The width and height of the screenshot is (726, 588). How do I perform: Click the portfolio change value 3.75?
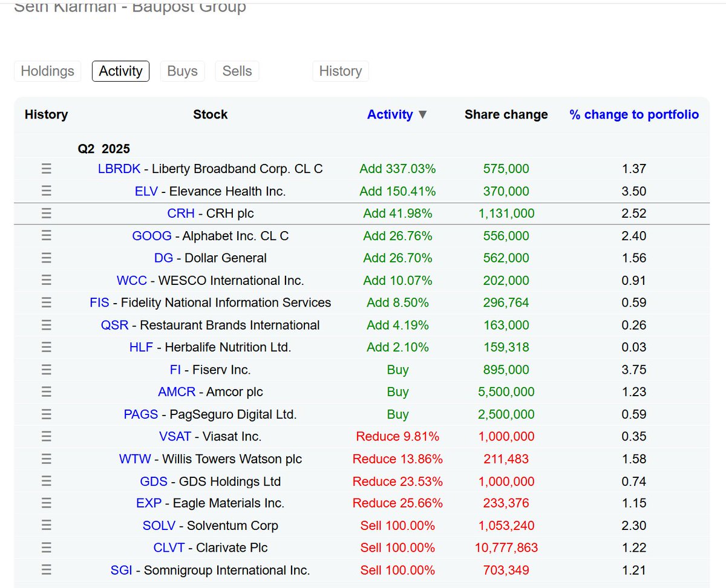[x=634, y=370]
